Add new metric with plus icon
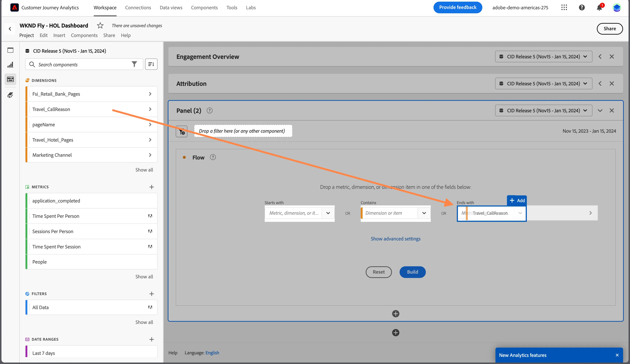 151,187
